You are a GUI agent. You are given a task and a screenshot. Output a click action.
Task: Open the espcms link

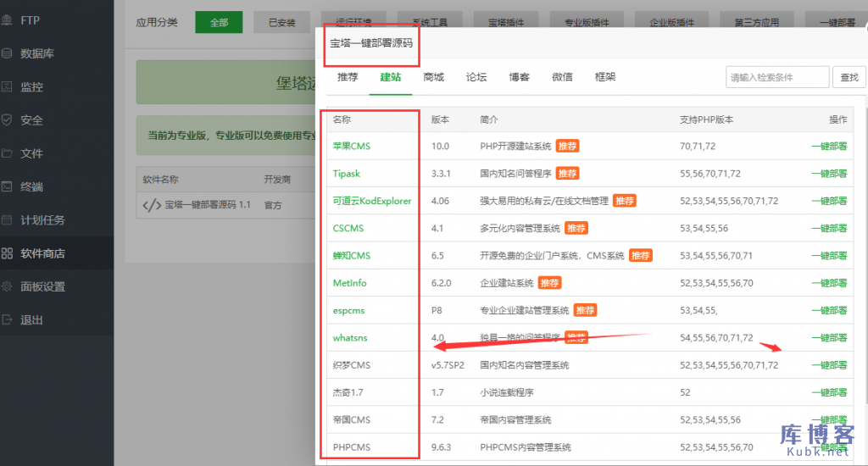coord(348,310)
